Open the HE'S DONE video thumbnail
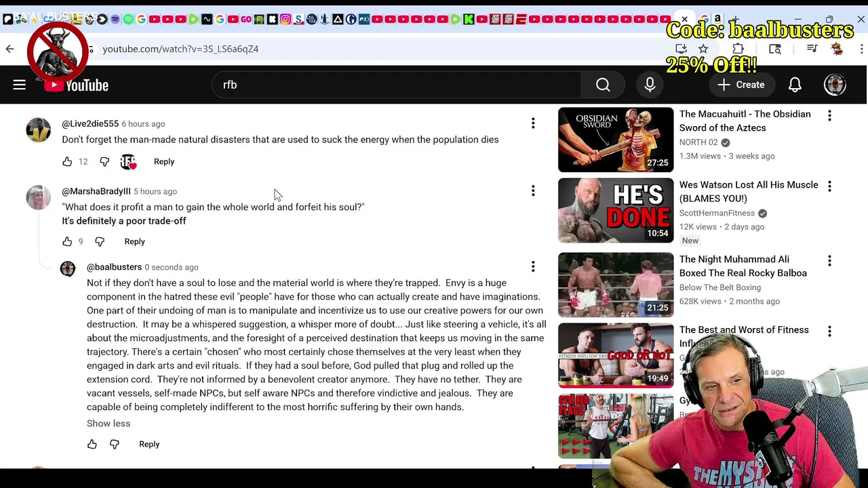868x488 pixels. [616, 210]
